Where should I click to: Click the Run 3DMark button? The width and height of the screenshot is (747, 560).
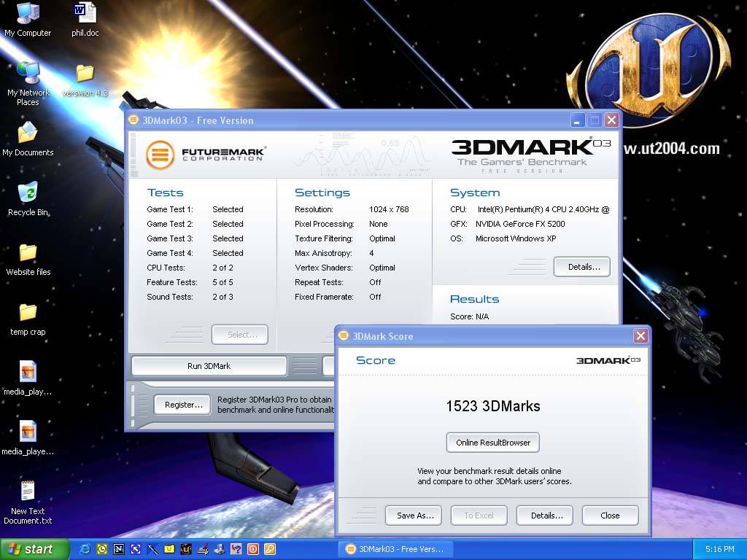(x=209, y=366)
